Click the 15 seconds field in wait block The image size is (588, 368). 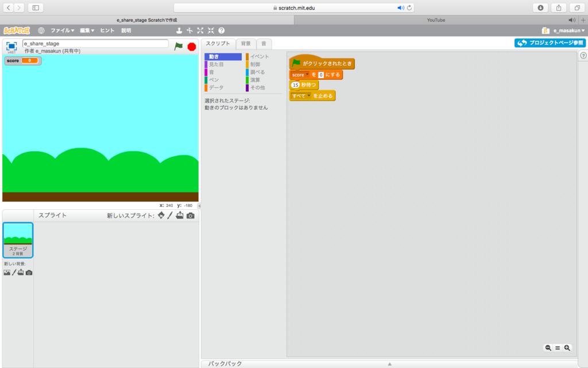tap(296, 85)
